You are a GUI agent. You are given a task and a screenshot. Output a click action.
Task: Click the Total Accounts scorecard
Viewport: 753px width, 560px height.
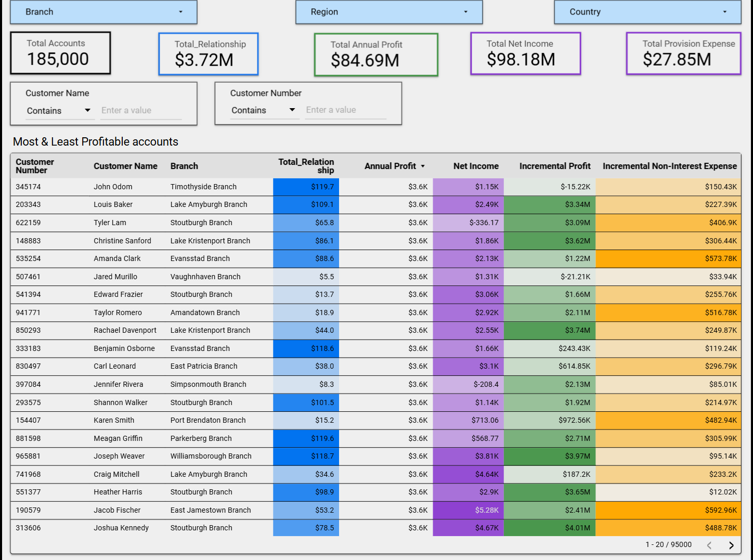pos(60,53)
